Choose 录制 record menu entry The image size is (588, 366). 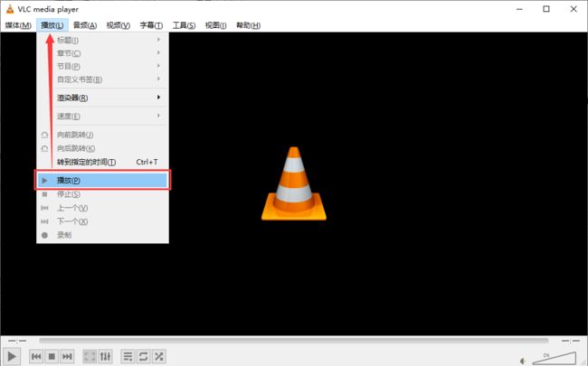102,235
